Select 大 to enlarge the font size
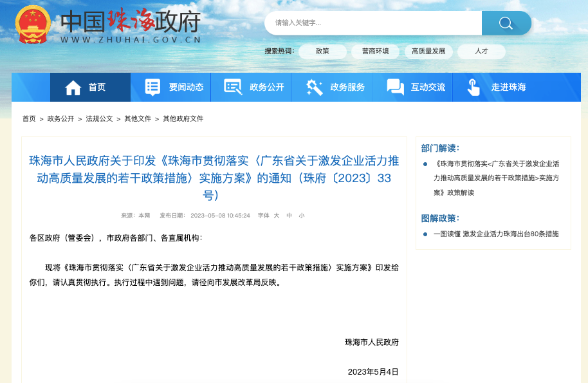588x383 pixels. [x=275, y=216]
